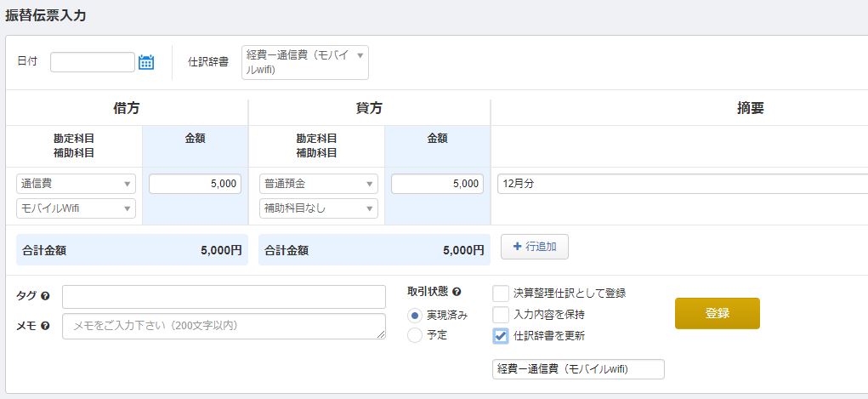Click the dictionary name field 経費ー通信費（モバイルwifi）
The width and height of the screenshot is (868, 399).
[578, 369]
